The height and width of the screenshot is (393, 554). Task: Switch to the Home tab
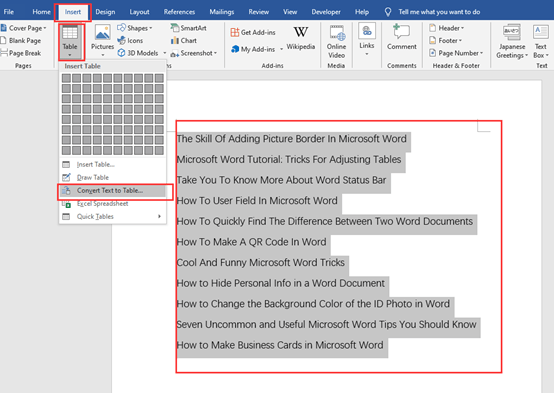(41, 12)
